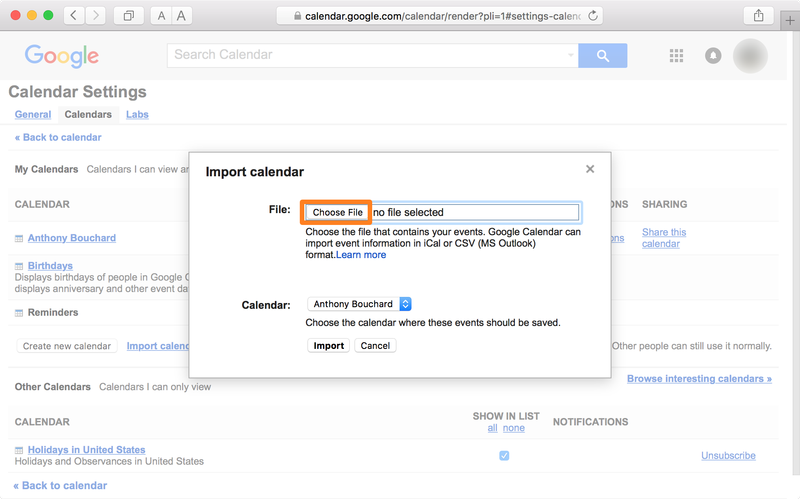Click the Reminders calendar row text
The width and height of the screenshot is (800, 499).
53,312
